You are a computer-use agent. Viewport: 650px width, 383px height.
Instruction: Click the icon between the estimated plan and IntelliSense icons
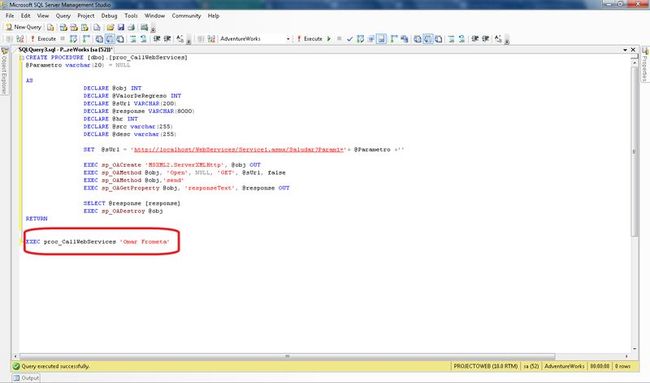(x=371, y=39)
